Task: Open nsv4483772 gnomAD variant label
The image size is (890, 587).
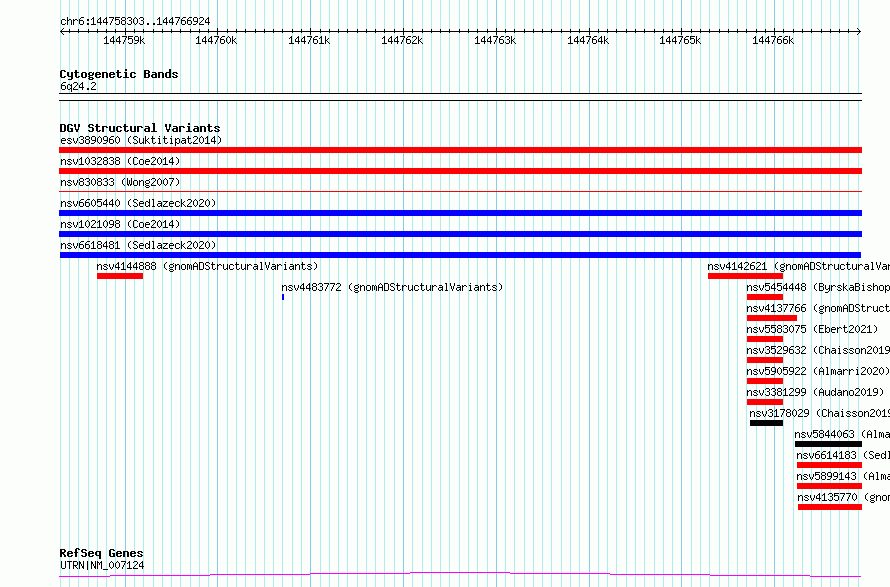Action: (x=392, y=287)
